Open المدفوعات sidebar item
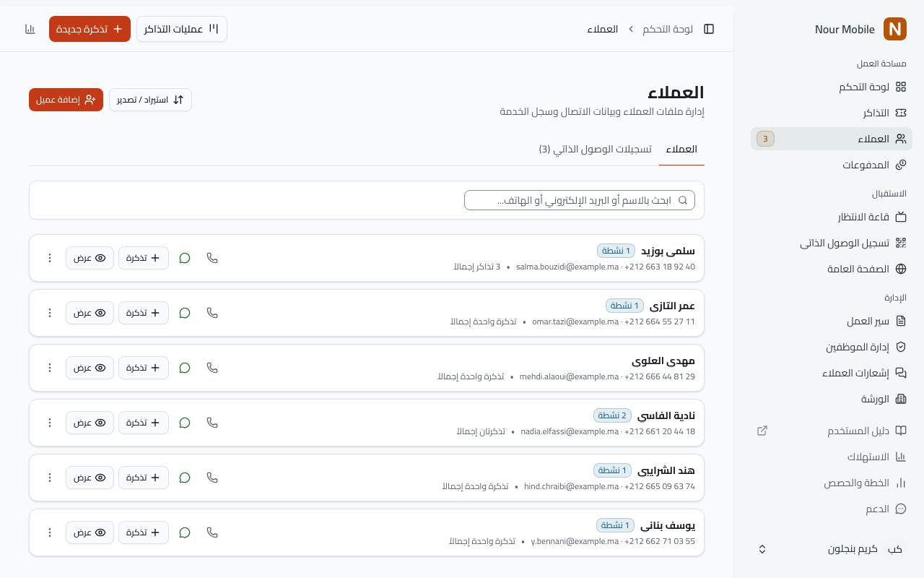 click(832, 165)
